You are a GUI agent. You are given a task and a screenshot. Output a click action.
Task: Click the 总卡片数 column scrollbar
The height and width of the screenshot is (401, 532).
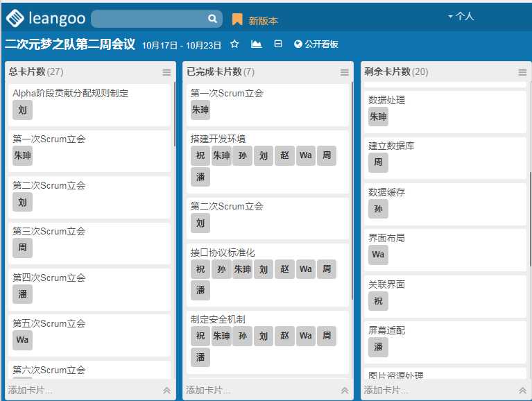(175, 114)
